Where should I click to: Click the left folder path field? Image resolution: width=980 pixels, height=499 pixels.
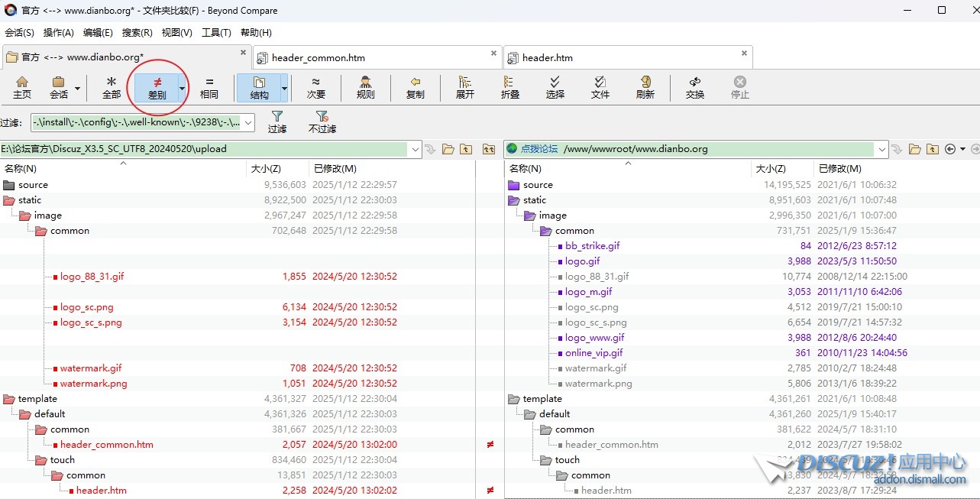(x=205, y=149)
